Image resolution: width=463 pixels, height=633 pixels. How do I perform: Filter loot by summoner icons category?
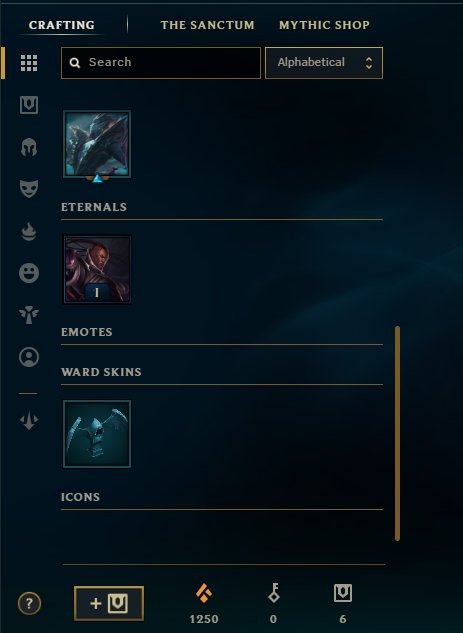point(29,357)
